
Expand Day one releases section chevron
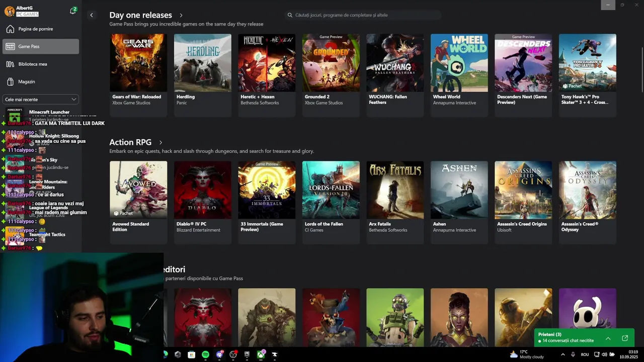[181, 16]
